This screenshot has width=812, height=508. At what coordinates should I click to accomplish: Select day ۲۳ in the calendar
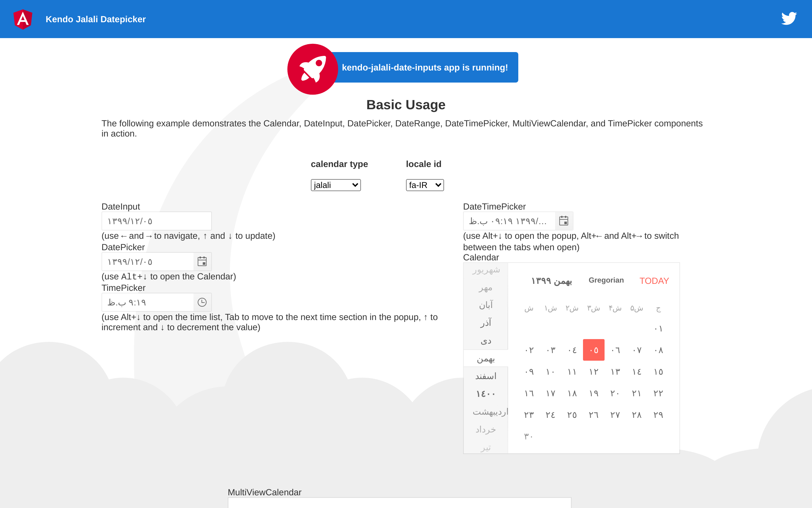pos(529,415)
